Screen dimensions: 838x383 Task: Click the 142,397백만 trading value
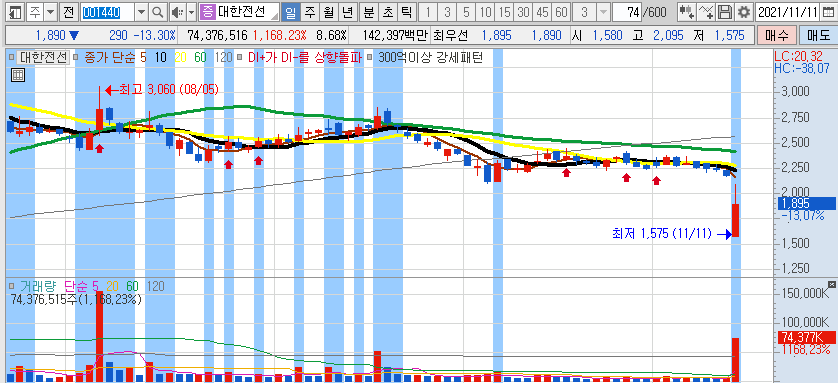395,36
